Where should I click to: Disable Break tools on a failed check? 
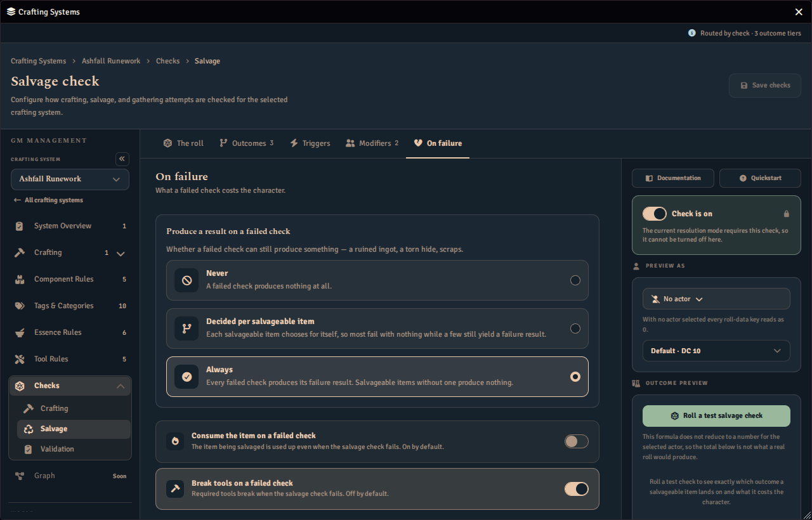point(577,489)
